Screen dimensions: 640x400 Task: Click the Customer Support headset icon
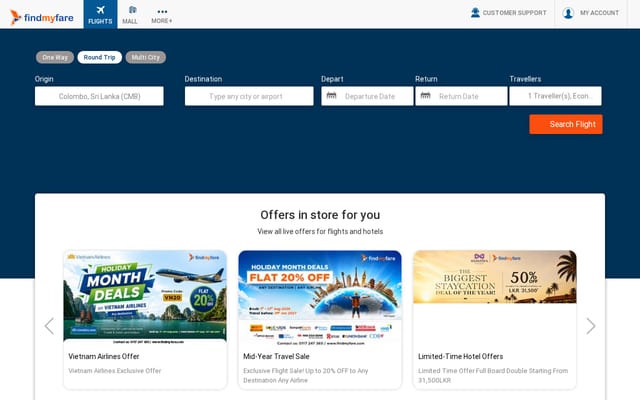pyautogui.click(x=475, y=13)
